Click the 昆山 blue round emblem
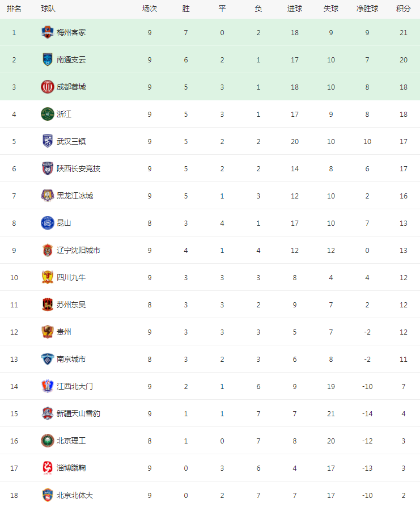Image resolution: width=420 pixels, height=507 pixels. pyautogui.click(x=48, y=223)
